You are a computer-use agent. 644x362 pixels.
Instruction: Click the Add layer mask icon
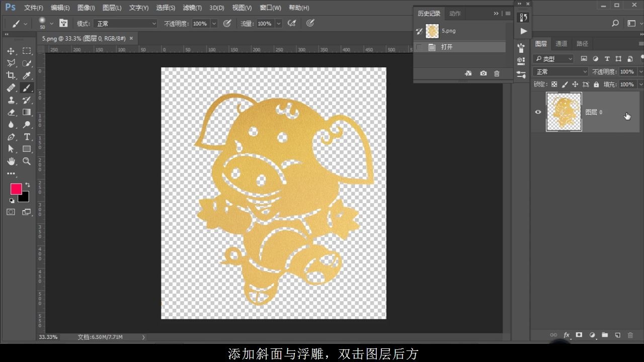point(579,335)
